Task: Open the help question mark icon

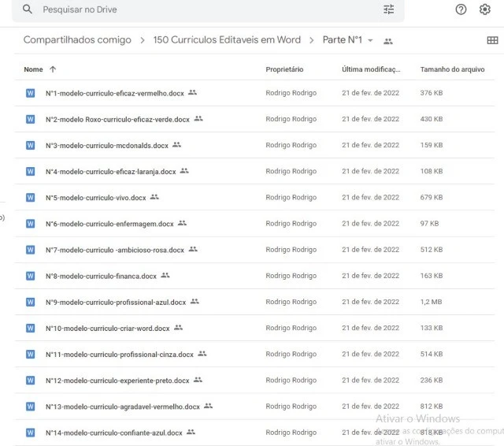Action: pyautogui.click(x=461, y=9)
